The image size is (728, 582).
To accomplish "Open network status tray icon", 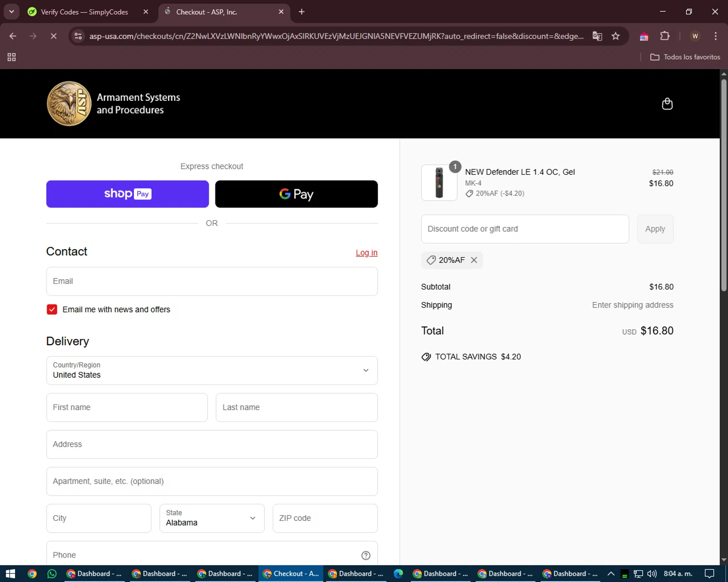I will click(x=638, y=574).
